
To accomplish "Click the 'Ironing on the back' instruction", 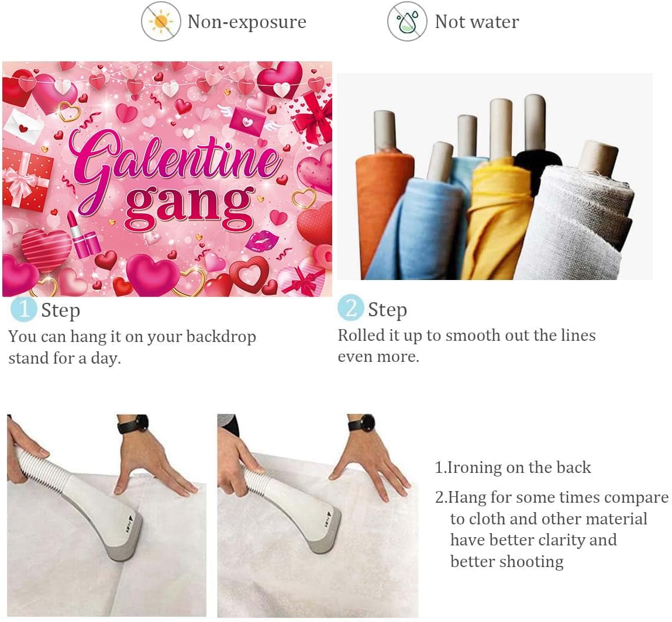I will (513, 467).
